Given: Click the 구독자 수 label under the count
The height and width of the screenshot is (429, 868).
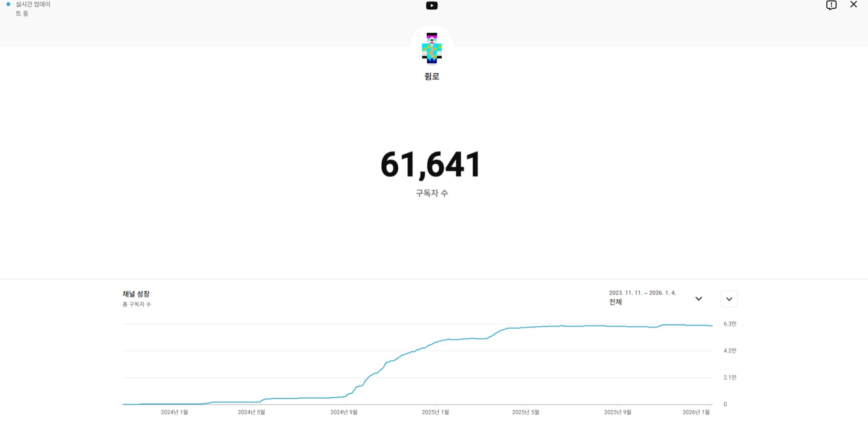Looking at the screenshot, I should [432, 193].
